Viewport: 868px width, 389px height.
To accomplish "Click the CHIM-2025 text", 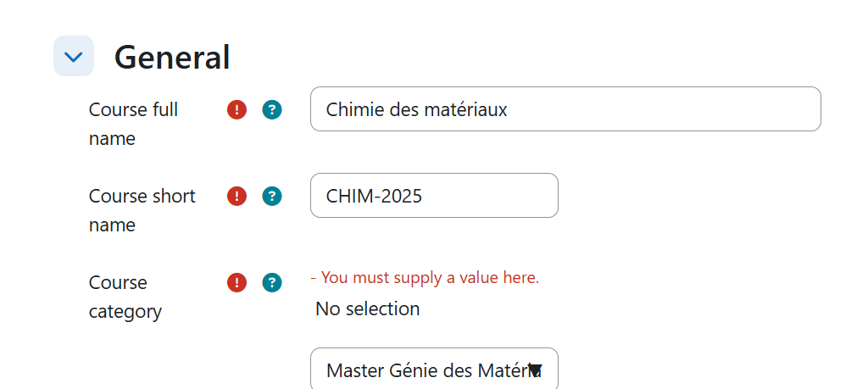I will [374, 196].
